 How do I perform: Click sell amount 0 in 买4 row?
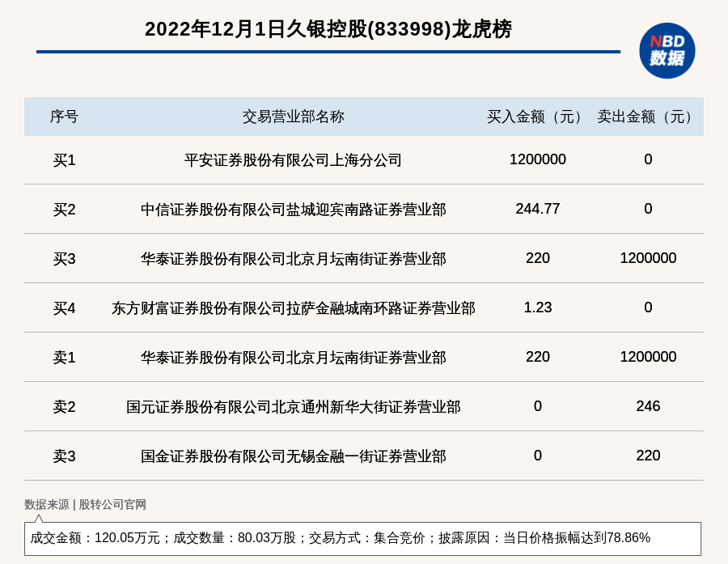click(648, 307)
